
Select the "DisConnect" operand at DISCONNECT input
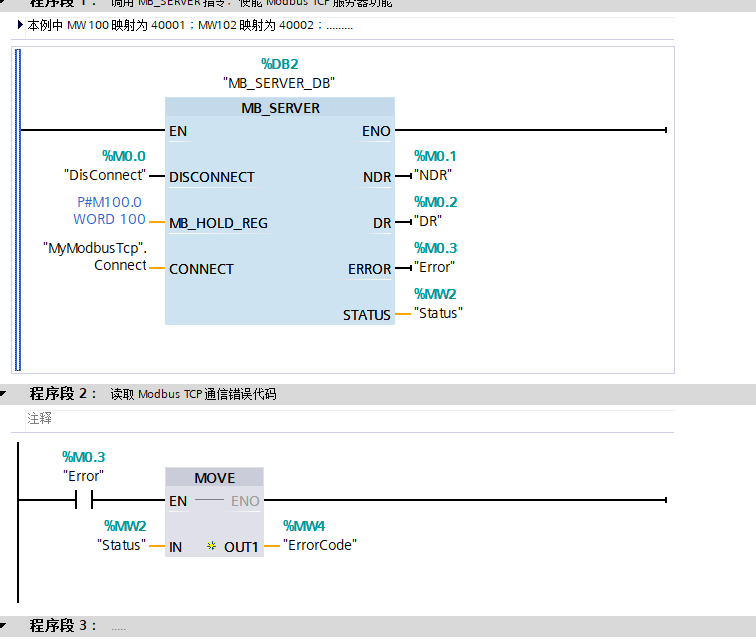105,175
